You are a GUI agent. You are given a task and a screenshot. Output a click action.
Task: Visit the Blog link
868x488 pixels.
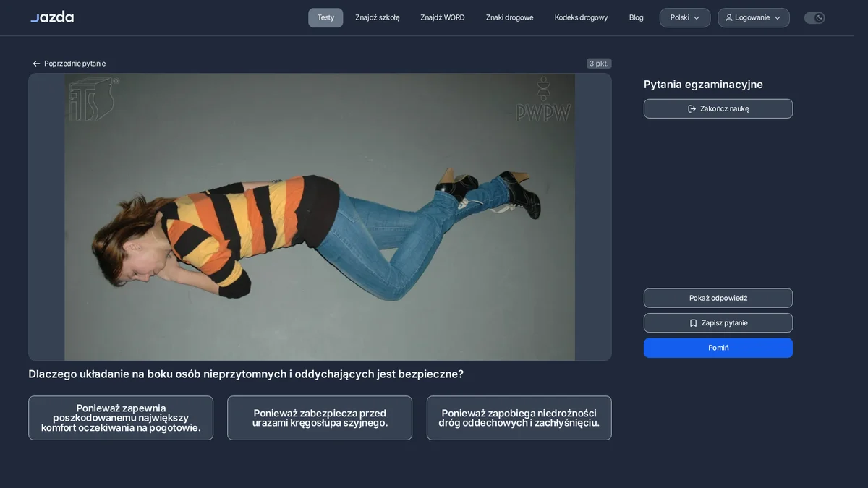coord(636,18)
